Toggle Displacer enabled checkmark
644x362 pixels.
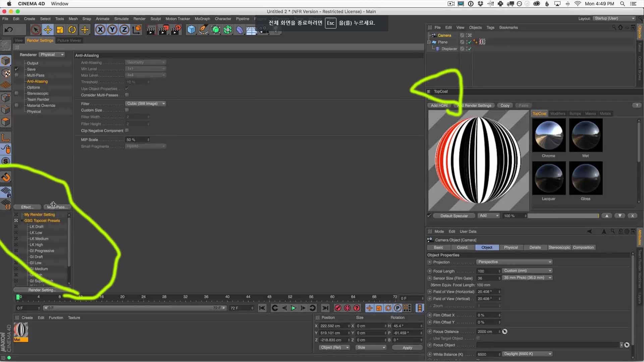pos(470,49)
